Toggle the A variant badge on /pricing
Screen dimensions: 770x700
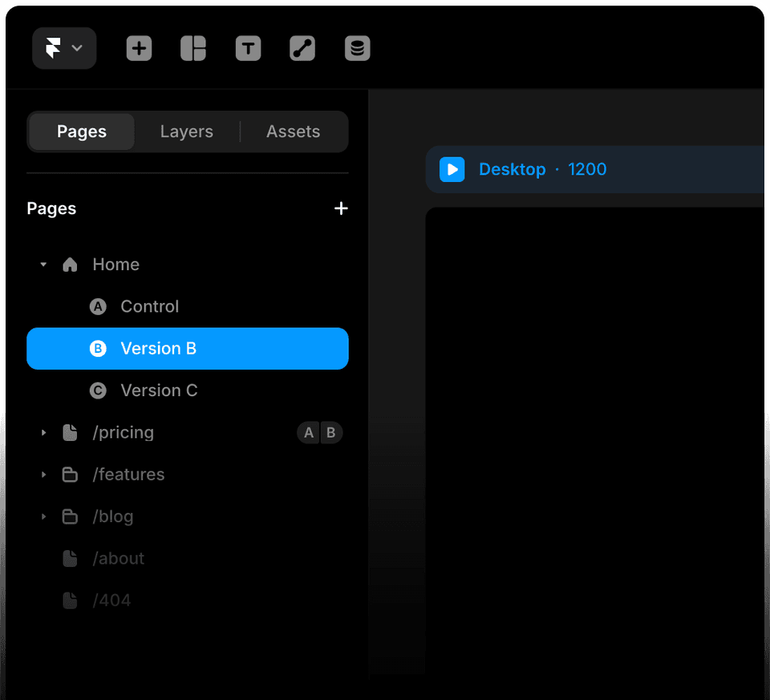(x=309, y=432)
